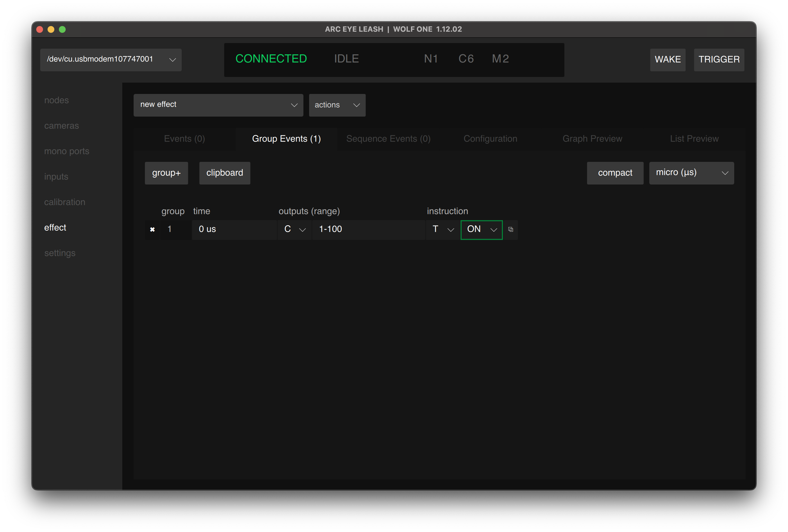Open the T instruction type dropdown
Image resolution: width=788 pixels, height=532 pixels.
[442, 229]
